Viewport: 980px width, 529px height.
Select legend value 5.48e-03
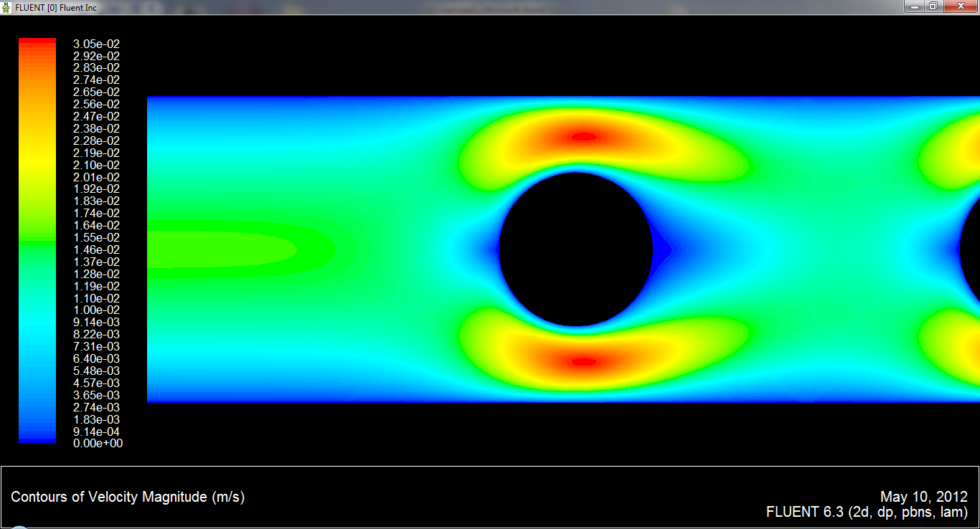click(97, 371)
